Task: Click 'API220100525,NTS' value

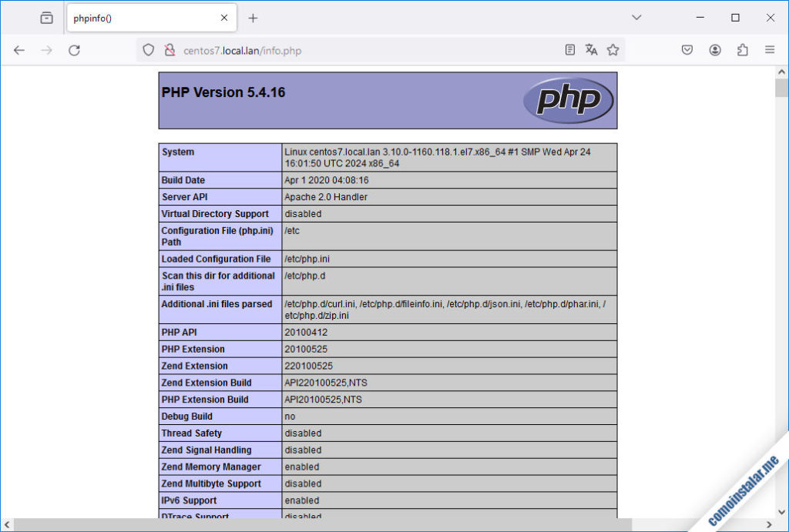Action: click(x=326, y=383)
